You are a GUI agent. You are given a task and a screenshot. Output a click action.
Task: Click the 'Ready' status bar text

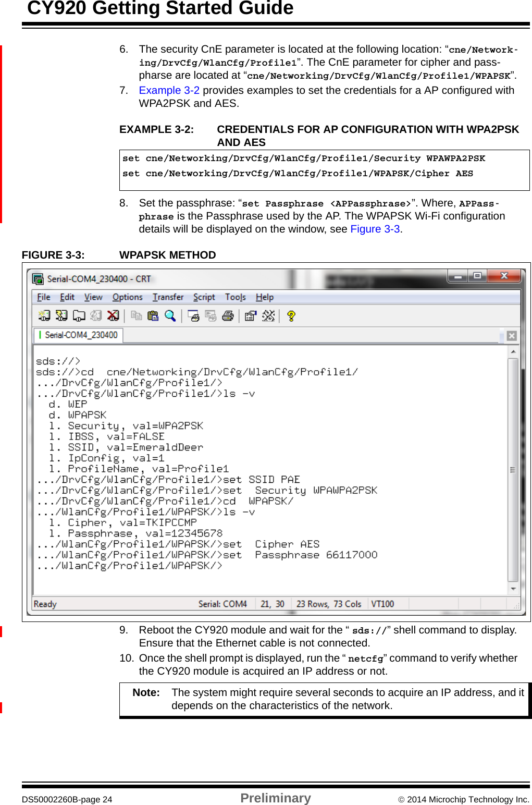click(45, 604)
